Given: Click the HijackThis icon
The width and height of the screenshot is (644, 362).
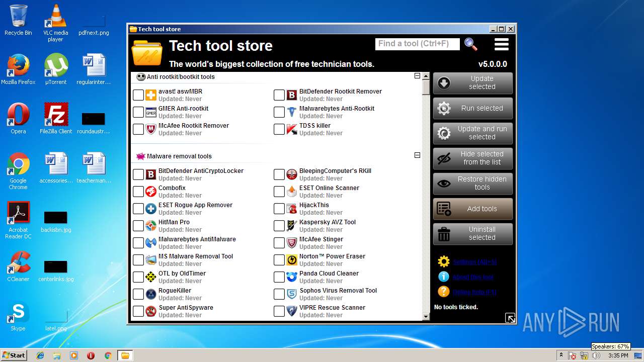Looking at the screenshot, I should (292, 209).
